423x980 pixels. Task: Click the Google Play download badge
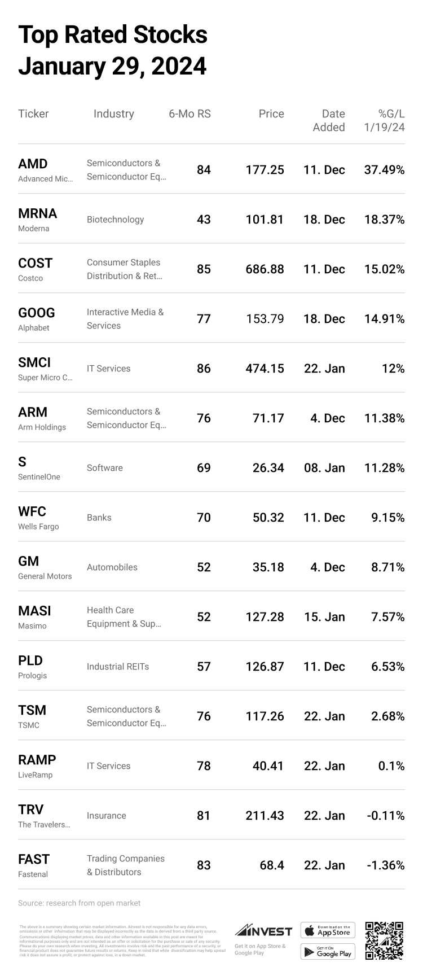coord(327,952)
